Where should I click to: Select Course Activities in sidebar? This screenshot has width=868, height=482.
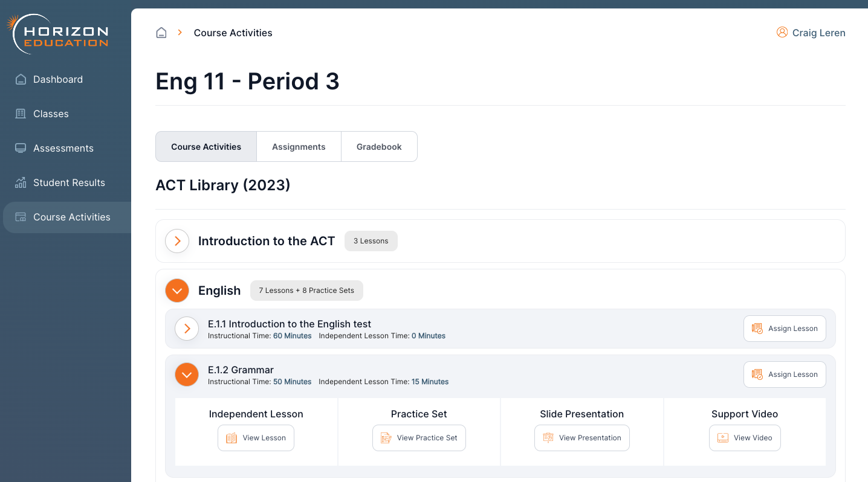coord(71,217)
